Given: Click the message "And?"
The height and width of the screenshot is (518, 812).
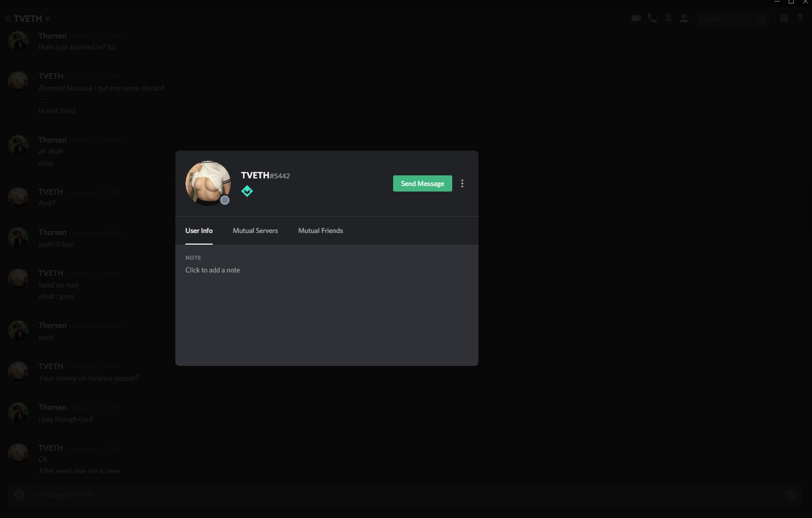Looking at the screenshot, I should pyautogui.click(x=47, y=203).
